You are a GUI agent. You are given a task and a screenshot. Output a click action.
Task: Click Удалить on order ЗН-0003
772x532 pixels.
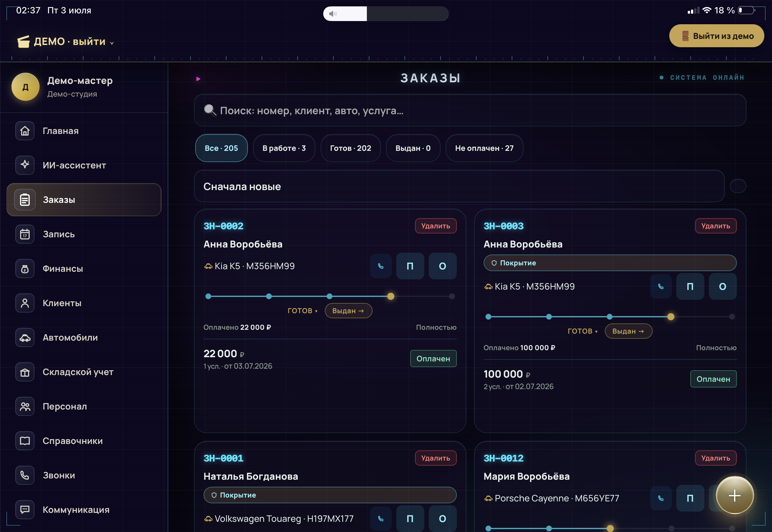tap(715, 226)
